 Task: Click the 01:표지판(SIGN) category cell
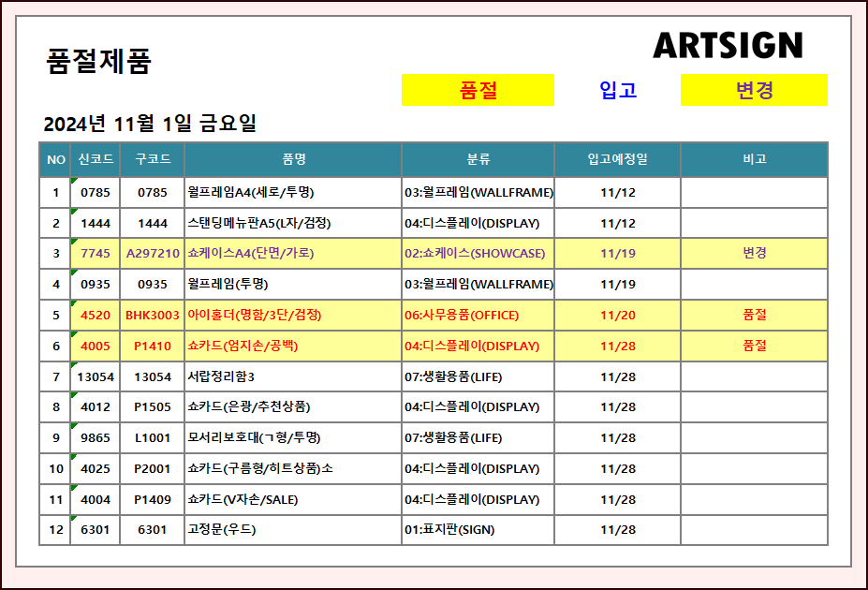[449, 529]
